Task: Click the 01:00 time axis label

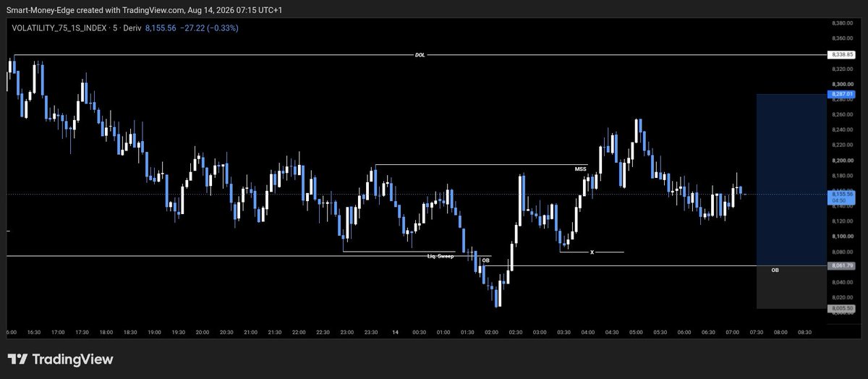Action: click(443, 332)
